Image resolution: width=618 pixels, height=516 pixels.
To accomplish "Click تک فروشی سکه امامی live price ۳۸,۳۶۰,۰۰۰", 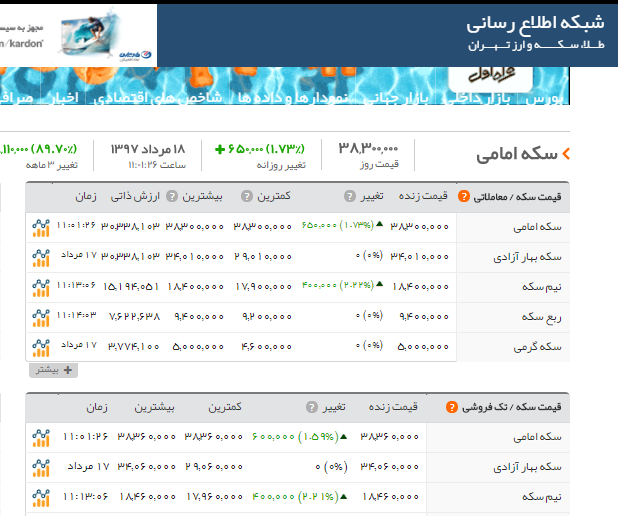I will (389, 437).
